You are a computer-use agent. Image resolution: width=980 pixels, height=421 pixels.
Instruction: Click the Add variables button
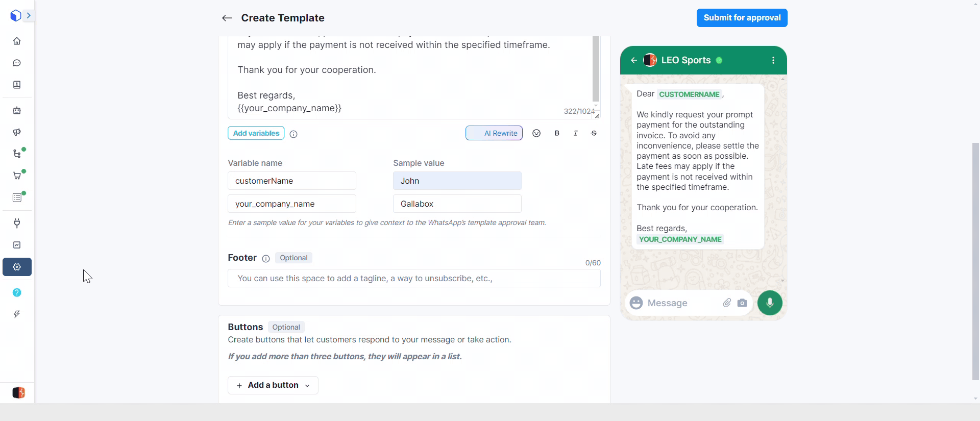256,133
